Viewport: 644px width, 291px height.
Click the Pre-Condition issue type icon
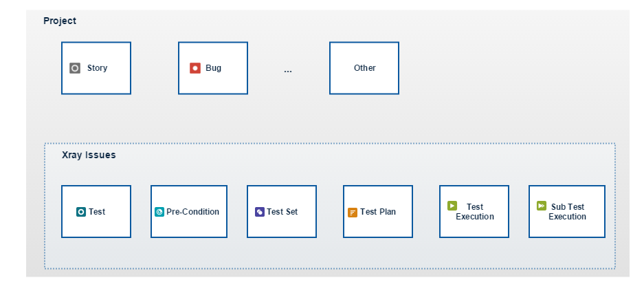coord(159,212)
